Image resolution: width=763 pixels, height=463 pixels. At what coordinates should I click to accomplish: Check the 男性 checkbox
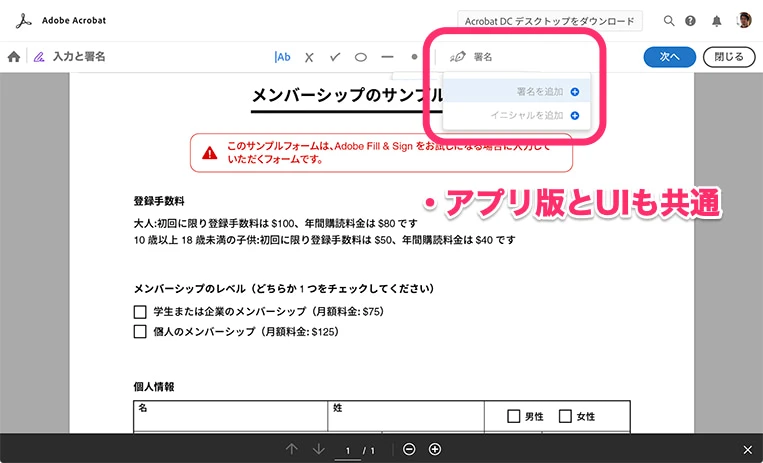[x=513, y=416]
